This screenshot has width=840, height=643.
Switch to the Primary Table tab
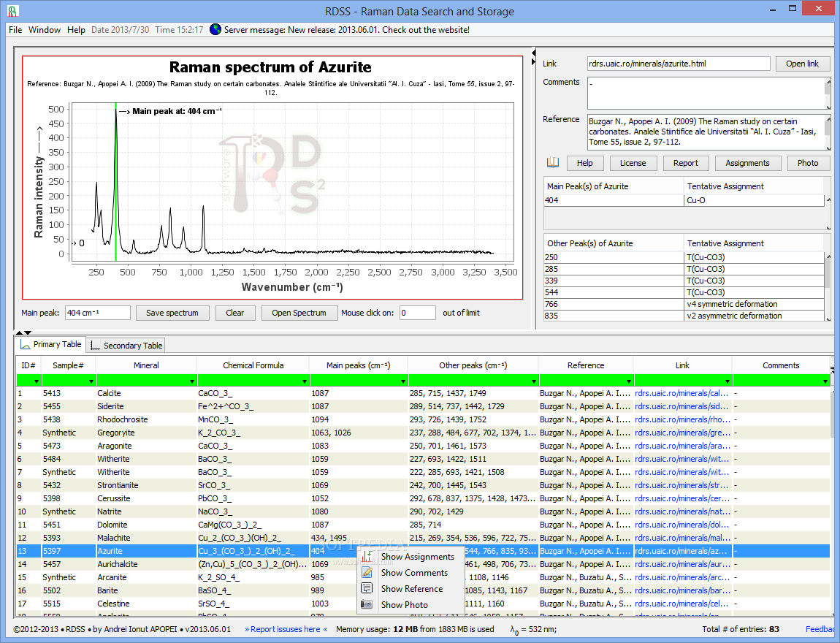[x=51, y=345]
